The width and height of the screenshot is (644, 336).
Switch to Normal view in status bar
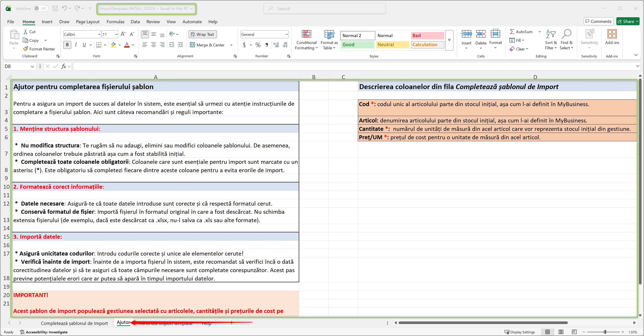[548, 332]
